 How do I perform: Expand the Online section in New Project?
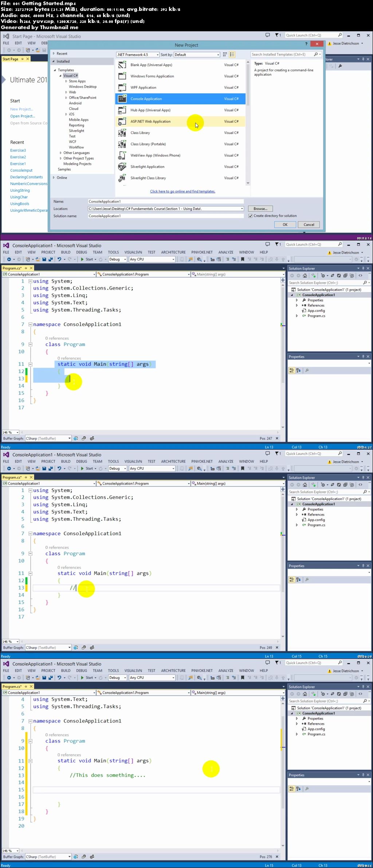(54, 178)
